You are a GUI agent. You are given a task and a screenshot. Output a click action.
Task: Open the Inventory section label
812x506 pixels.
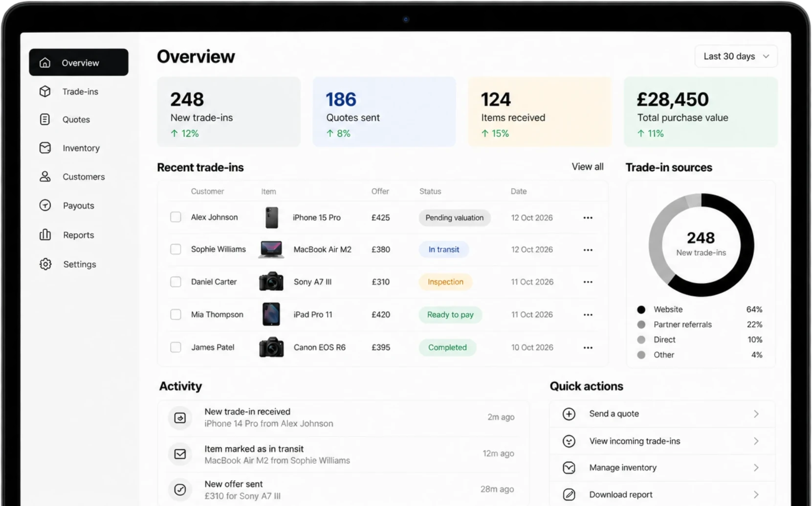point(81,148)
